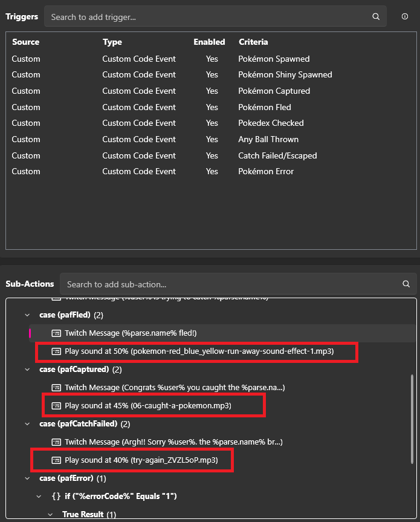Click the Enabled column header
420x522 pixels.
tap(209, 42)
